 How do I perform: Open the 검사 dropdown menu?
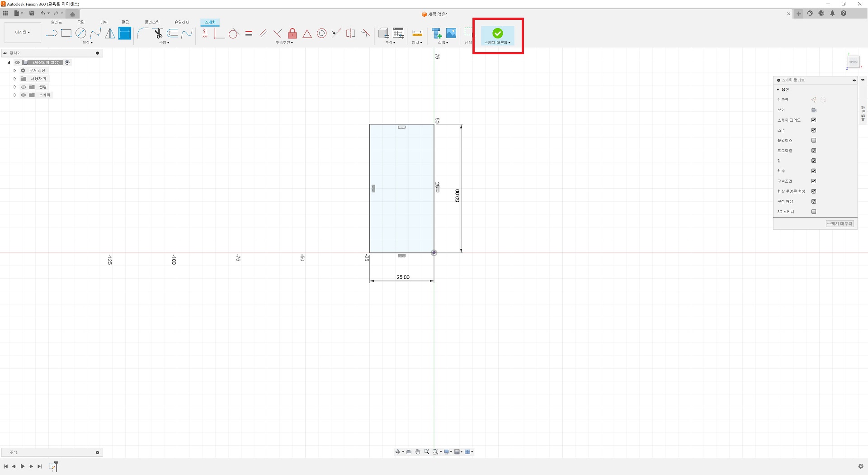pyautogui.click(x=417, y=43)
